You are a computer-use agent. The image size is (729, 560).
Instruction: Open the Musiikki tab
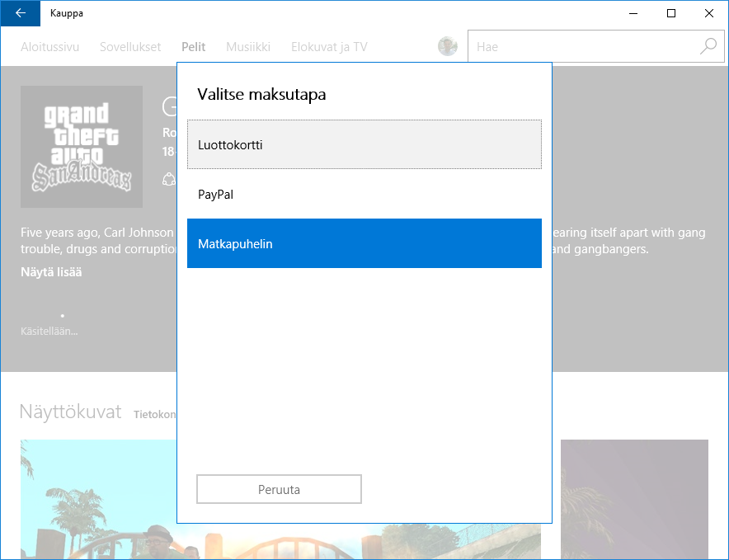pyautogui.click(x=247, y=47)
